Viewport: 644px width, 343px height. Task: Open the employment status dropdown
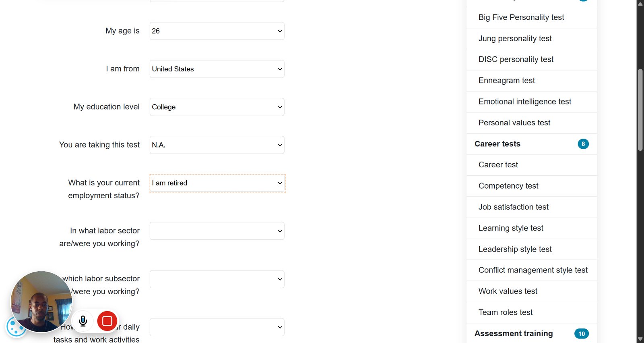(217, 183)
